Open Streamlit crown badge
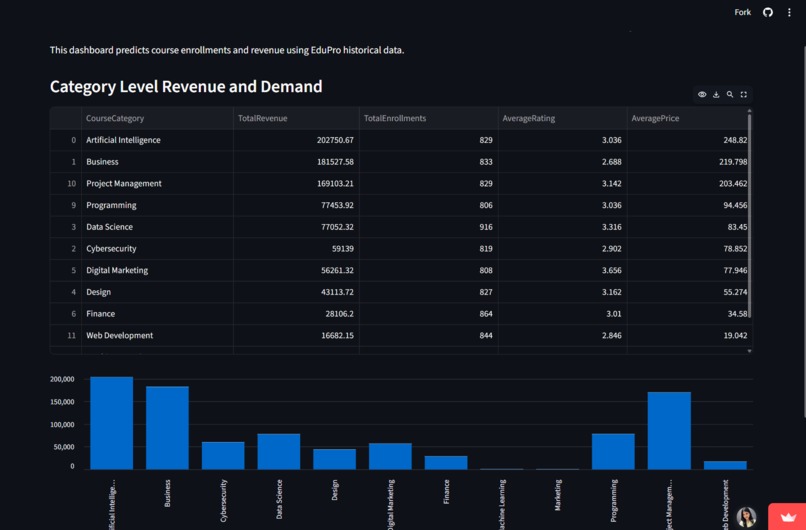806x530 pixels. (787, 517)
